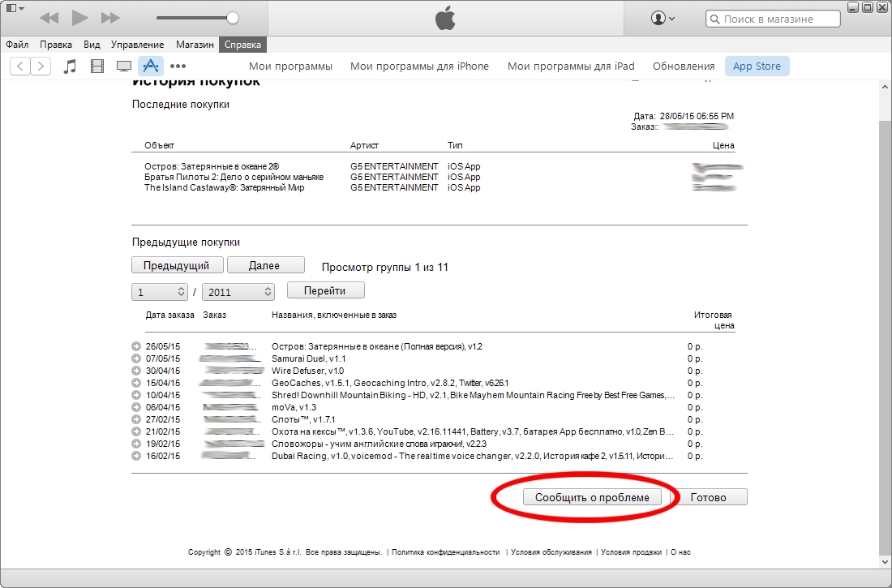The height and width of the screenshot is (588, 892).
Task: Select the Слоты™, v1.7.1 order text
Action: pos(303,419)
